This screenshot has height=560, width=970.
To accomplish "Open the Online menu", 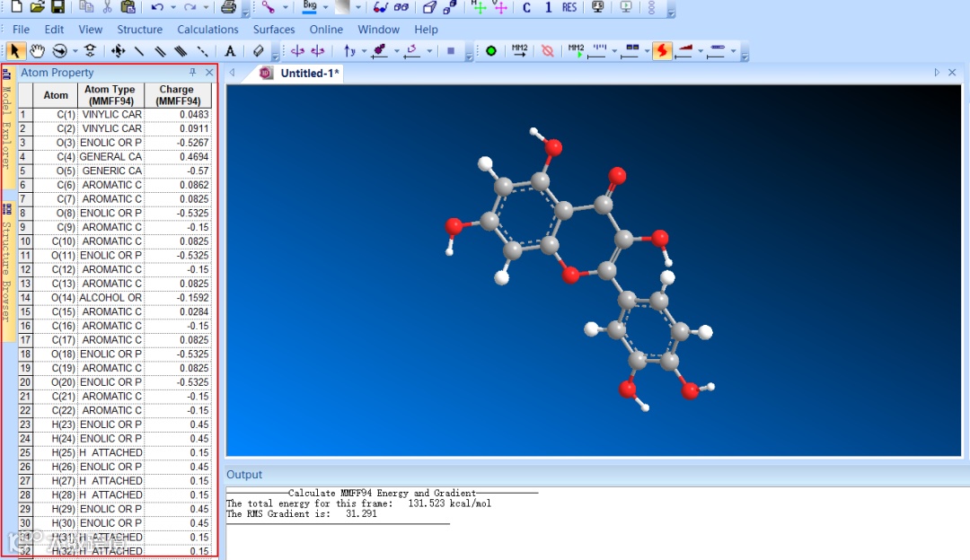I will pos(326,29).
